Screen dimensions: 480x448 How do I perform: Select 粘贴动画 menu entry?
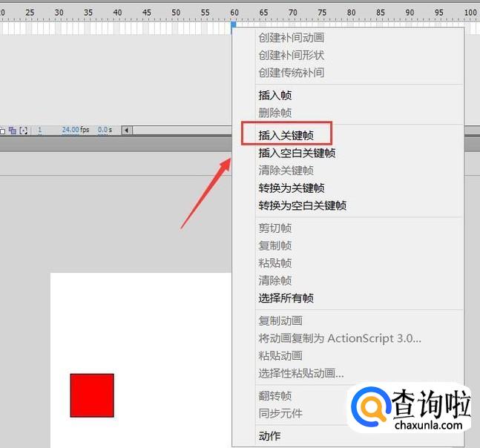point(280,355)
